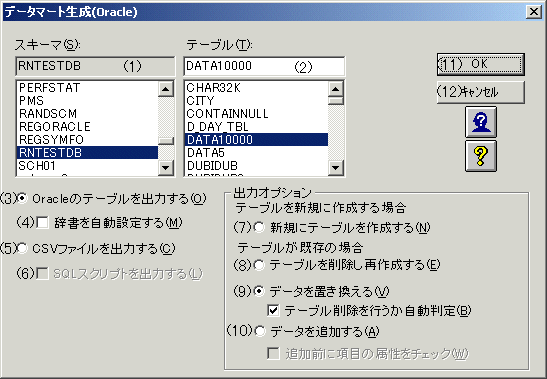Click table list scroll up arrow
The width and height of the screenshot is (547, 379).
coord(336,89)
